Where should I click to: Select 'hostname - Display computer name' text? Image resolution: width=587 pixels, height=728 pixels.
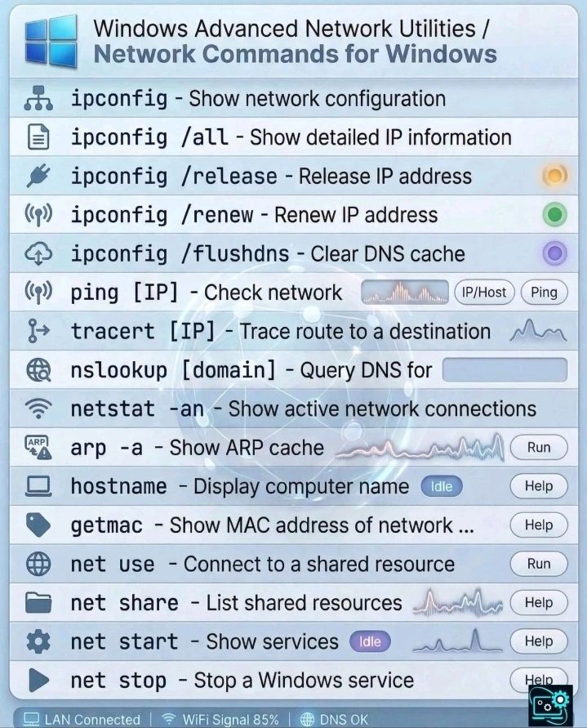[239, 487]
